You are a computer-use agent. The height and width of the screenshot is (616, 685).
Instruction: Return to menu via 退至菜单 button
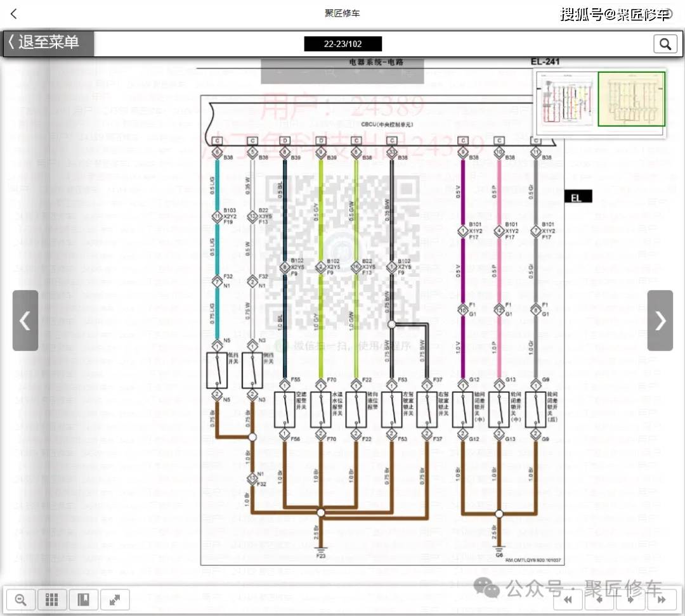pos(48,44)
